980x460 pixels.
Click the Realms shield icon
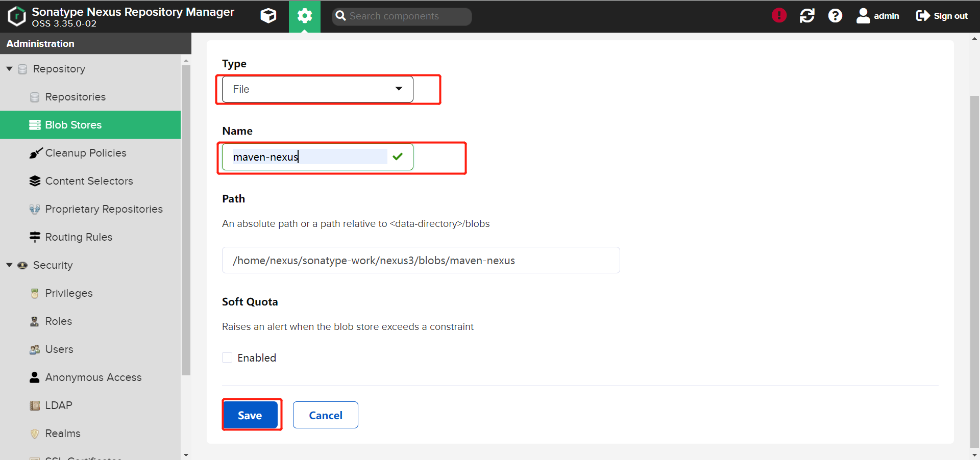click(x=35, y=433)
